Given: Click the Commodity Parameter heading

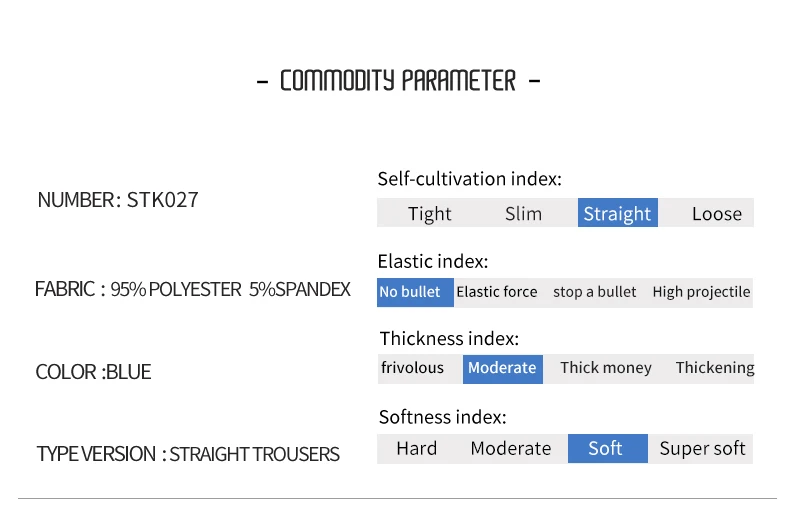Looking at the screenshot, I should coord(397,81).
